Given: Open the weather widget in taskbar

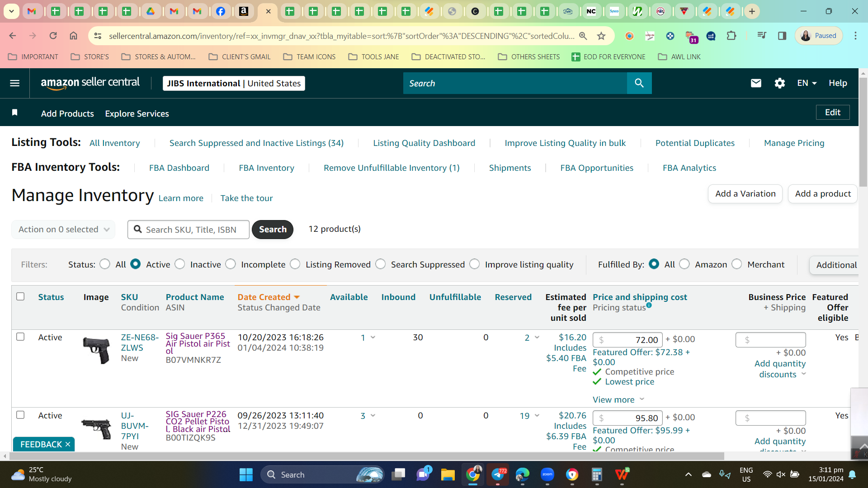Looking at the screenshot, I should pos(42,474).
